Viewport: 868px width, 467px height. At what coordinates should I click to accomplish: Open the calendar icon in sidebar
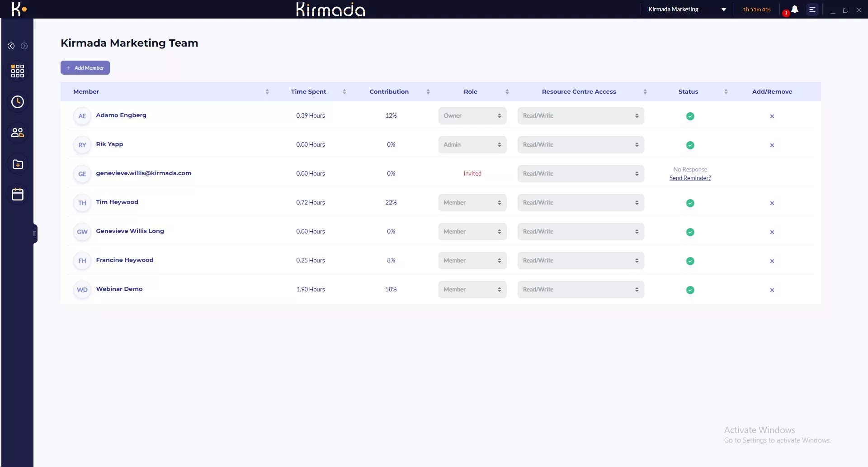click(x=17, y=195)
